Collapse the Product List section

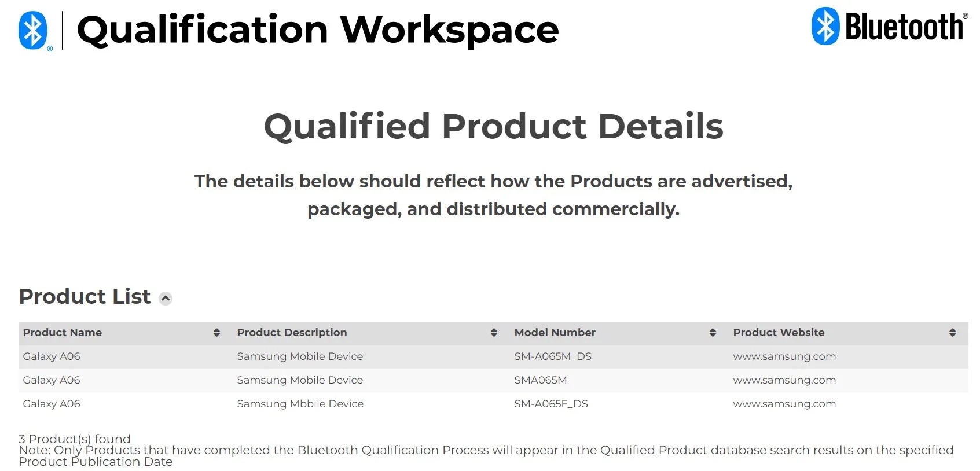click(x=166, y=299)
